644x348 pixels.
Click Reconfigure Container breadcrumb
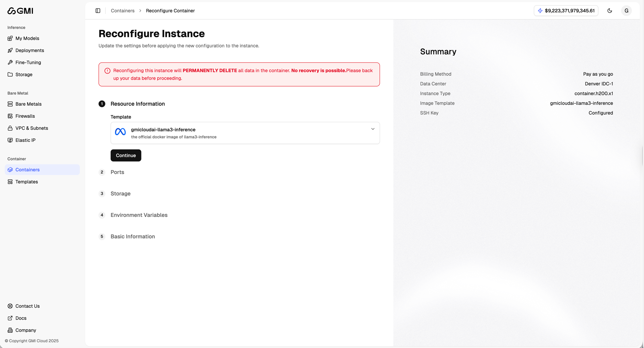(x=170, y=11)
